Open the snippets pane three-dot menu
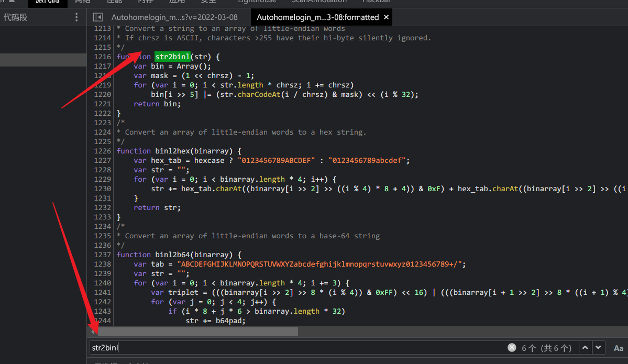628x364 pixels. [x=76, y=17]
